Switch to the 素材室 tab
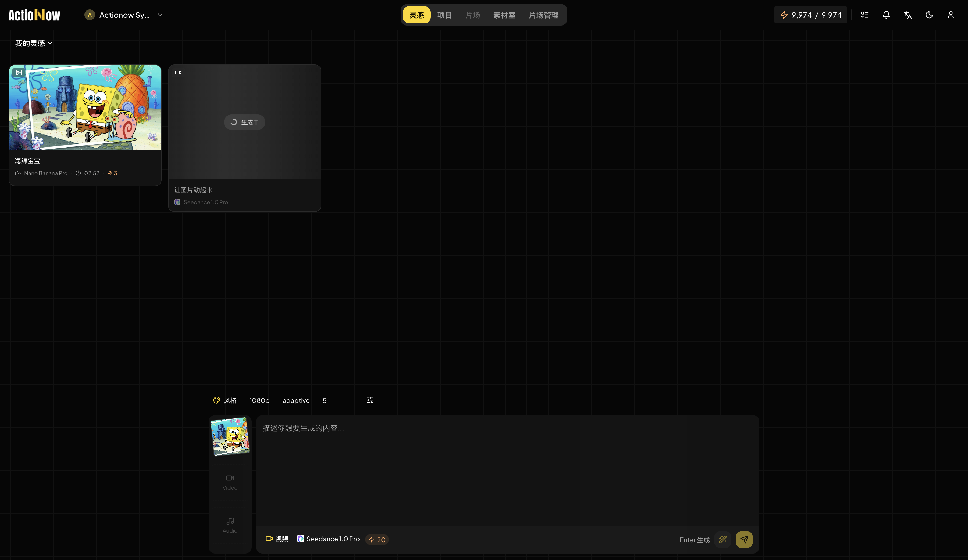The width and height of the screenshot is (968, 560). click(504, 15)
